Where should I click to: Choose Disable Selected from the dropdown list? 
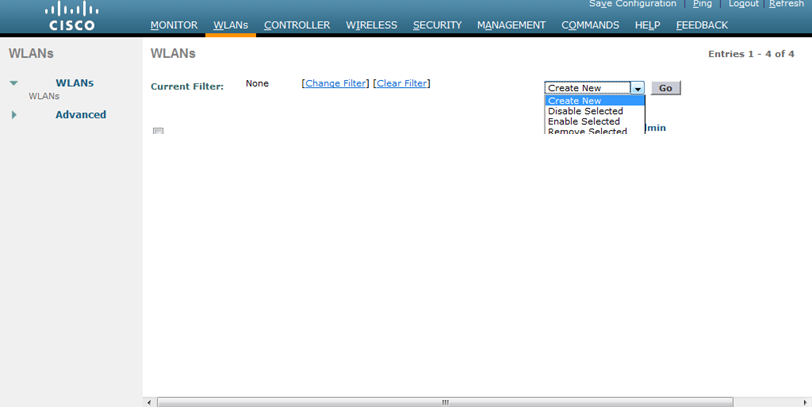585,111
